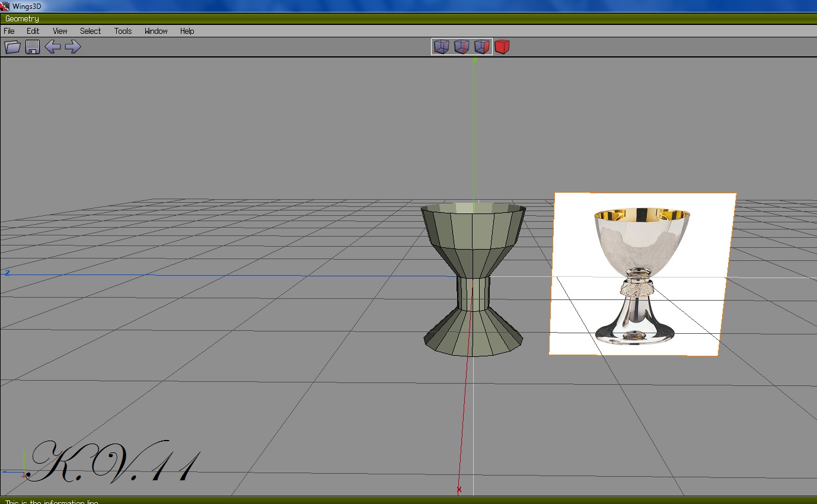Open the Help menu
Image resolution: width=817 pixels, height=504 pixels.
tap(187, 31)
